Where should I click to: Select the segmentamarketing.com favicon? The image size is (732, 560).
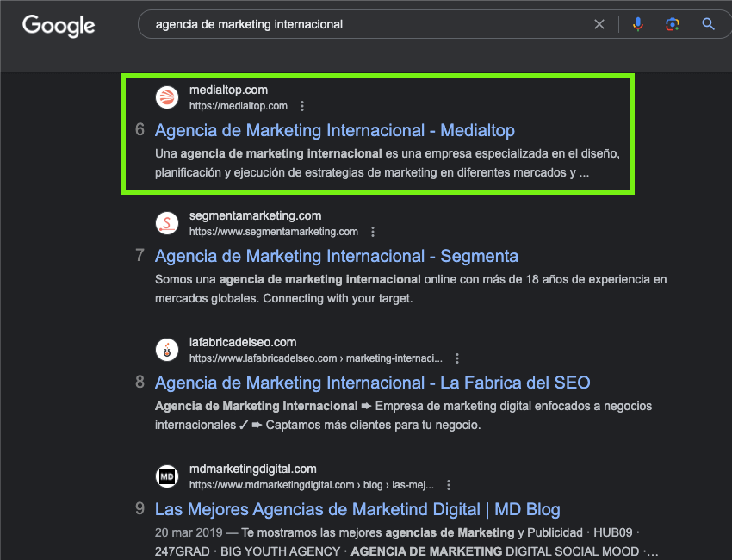(166, 222)
